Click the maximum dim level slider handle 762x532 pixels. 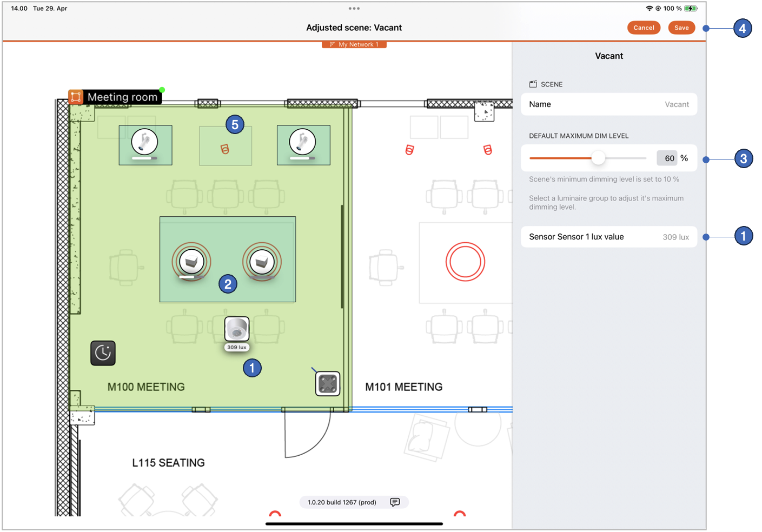[x=598, y=158]
